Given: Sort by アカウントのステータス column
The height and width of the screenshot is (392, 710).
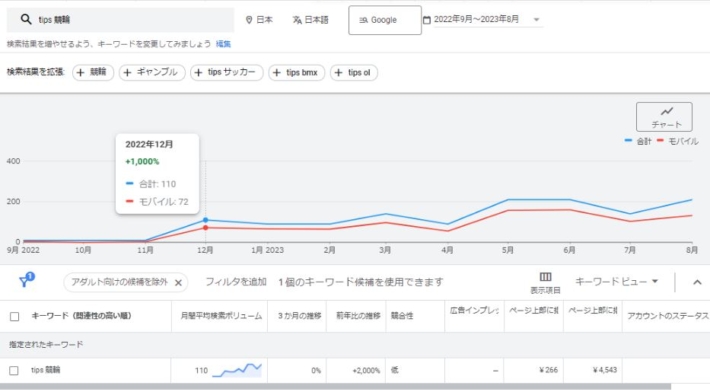Looking at the screenshot, I should tap(668, 316).
